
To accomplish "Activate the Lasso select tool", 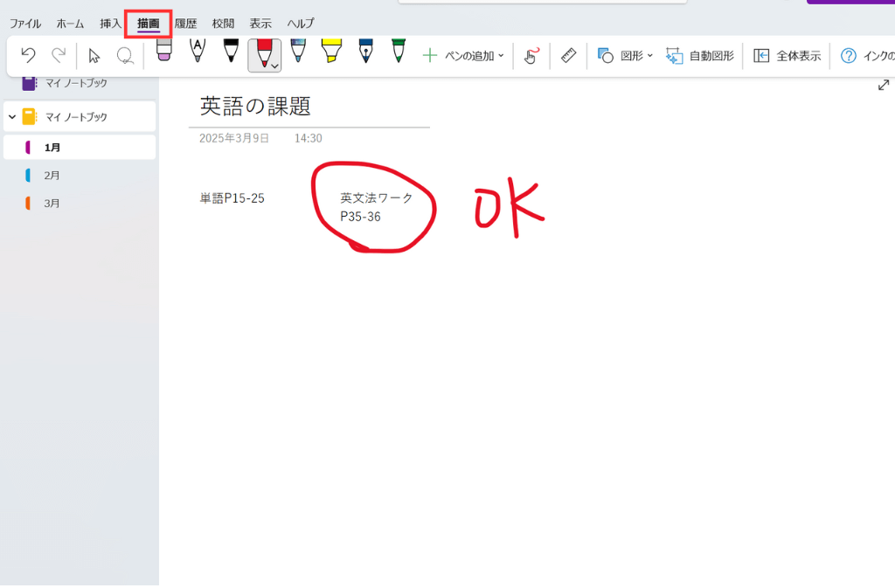I will click(x=124, y=56).
